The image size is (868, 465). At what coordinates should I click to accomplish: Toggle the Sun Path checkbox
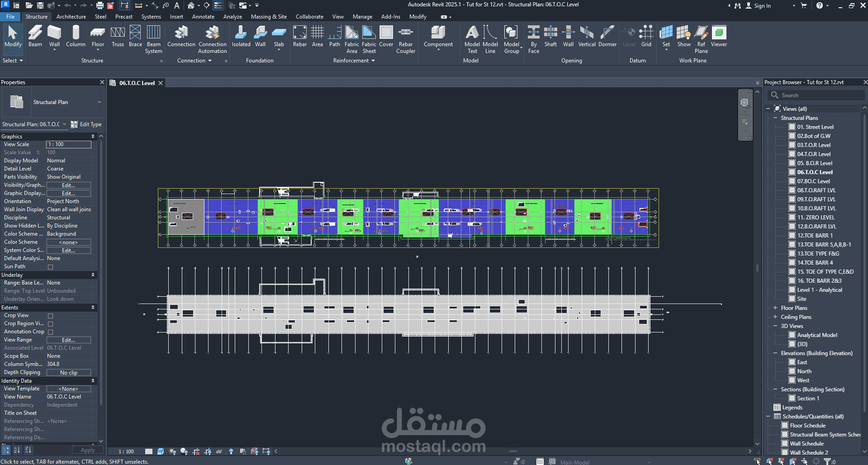(x=50, y=267)
